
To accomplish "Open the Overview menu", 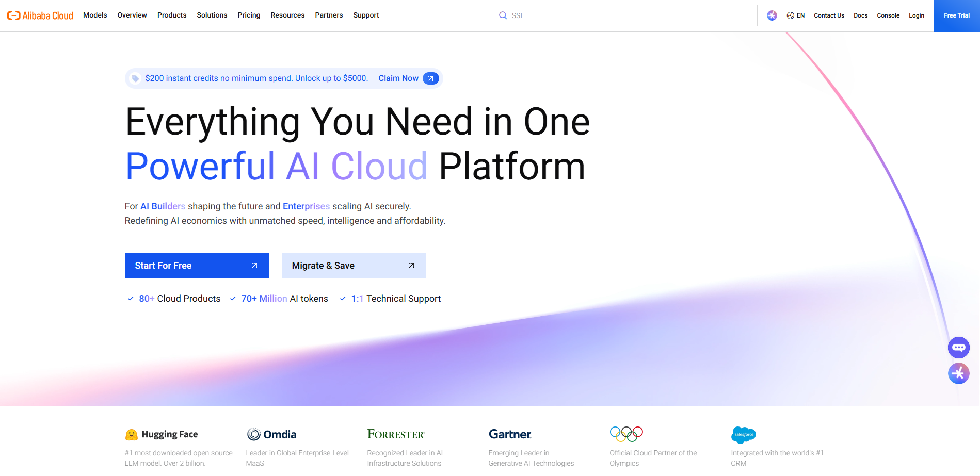I will tap(132, 15).
